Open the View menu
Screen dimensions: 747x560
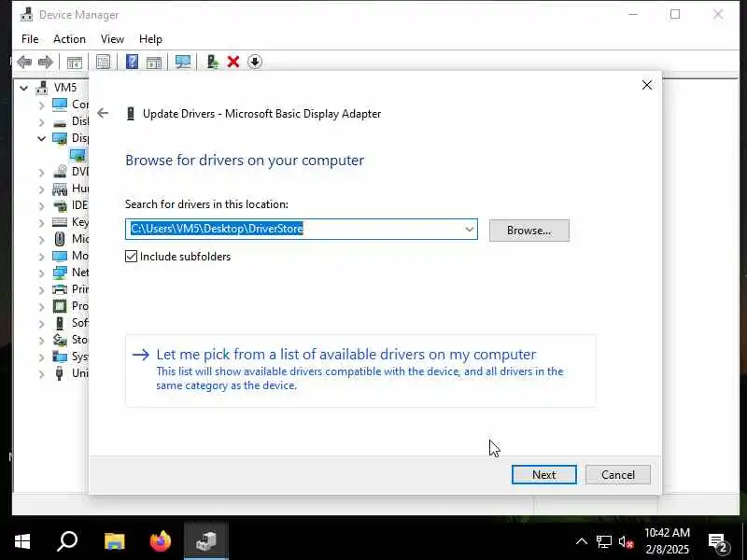pos(112,39)
